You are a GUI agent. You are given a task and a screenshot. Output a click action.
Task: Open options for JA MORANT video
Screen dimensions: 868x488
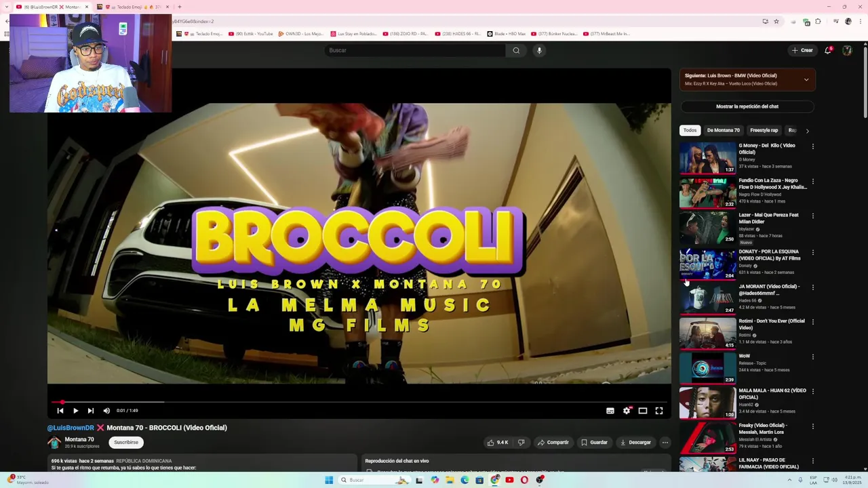pos(812,287)
